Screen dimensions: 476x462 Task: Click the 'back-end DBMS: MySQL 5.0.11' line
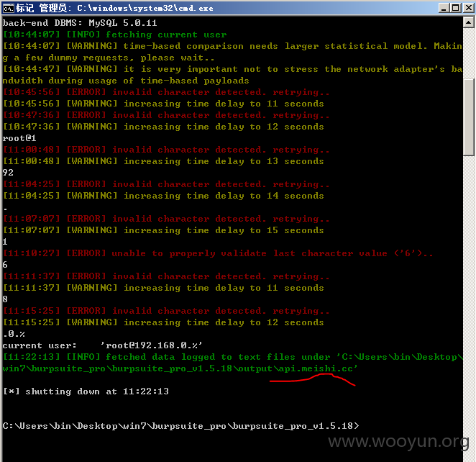click(x=80, y=23)
